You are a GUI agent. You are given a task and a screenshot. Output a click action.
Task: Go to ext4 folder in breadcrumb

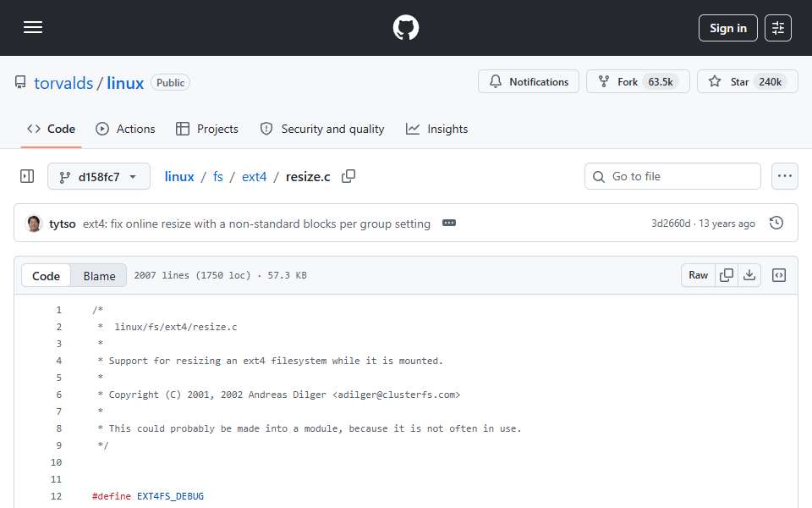pyautogui.click(x=255, y=177)
